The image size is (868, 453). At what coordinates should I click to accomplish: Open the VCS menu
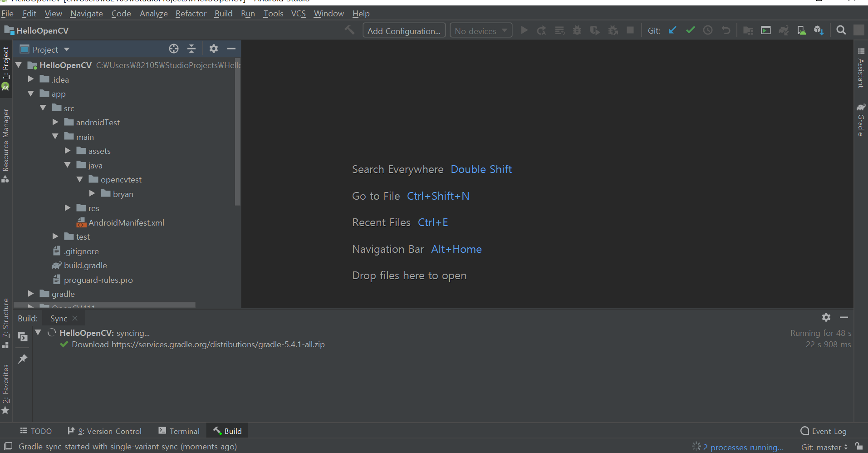(x=299, y=14)
